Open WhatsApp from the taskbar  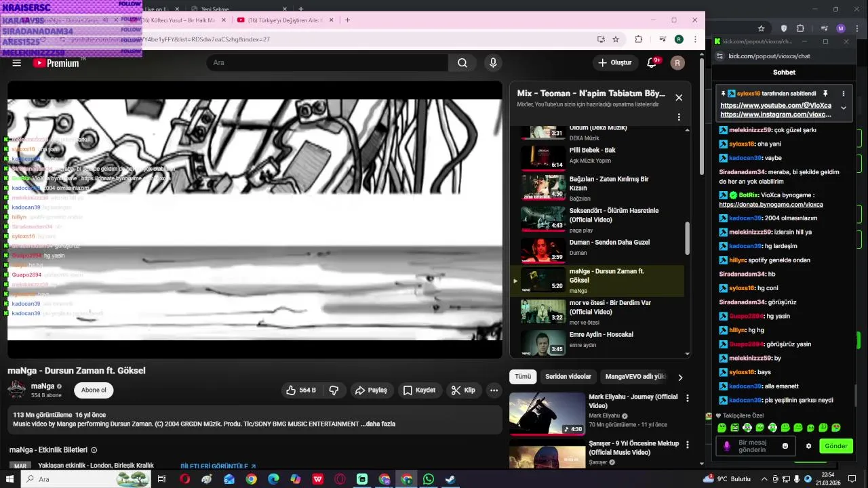click(x=428, y=479)
